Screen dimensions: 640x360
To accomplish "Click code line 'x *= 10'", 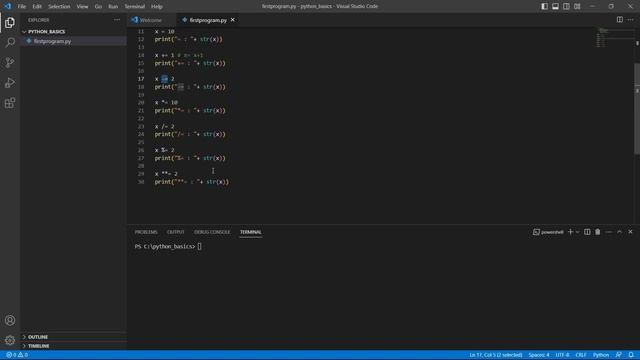I will 166,102.
